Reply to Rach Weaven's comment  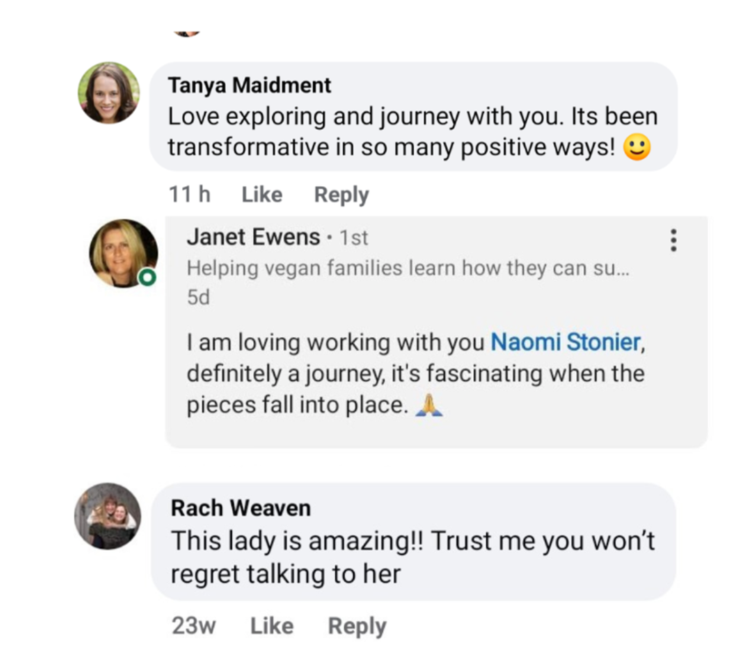(357, 626)
